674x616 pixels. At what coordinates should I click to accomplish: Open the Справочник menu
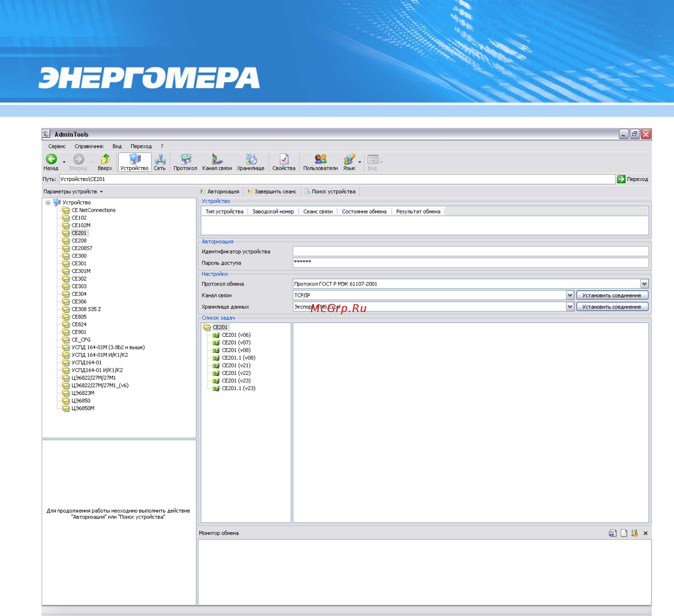coord(89,146)
